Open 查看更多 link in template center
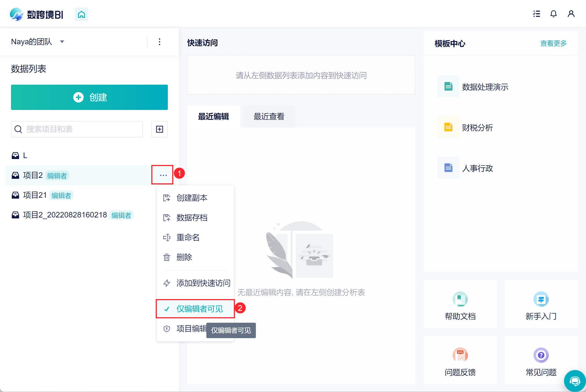 pos(553,43)
